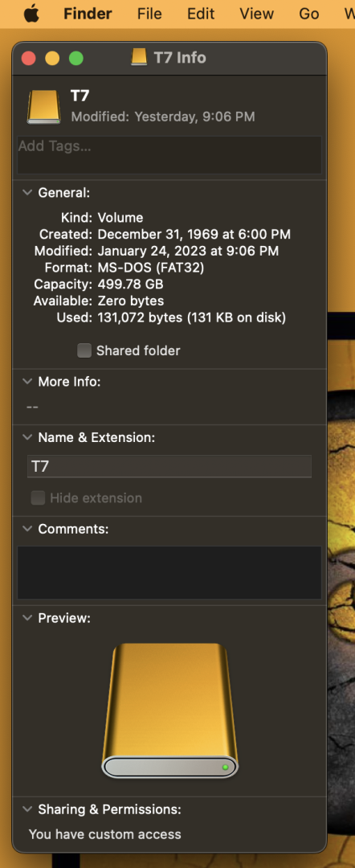This screenshot has width=355, height=868.
Task: Click the T7 name text field
Action: (169, 466)
